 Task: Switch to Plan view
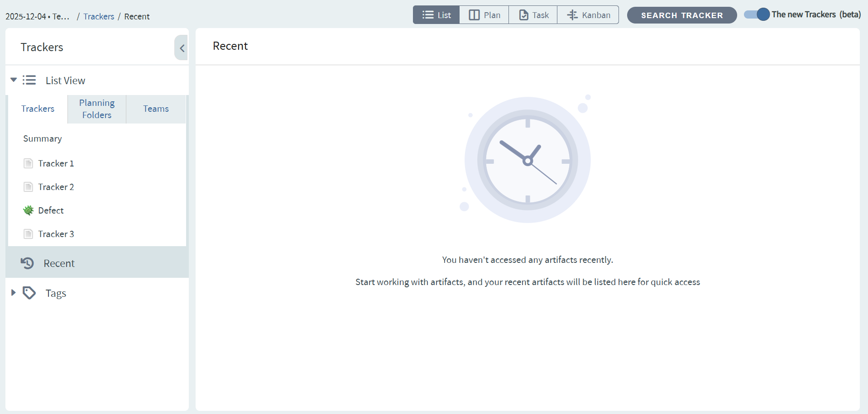pyautogui.click(x=484, y=15)
